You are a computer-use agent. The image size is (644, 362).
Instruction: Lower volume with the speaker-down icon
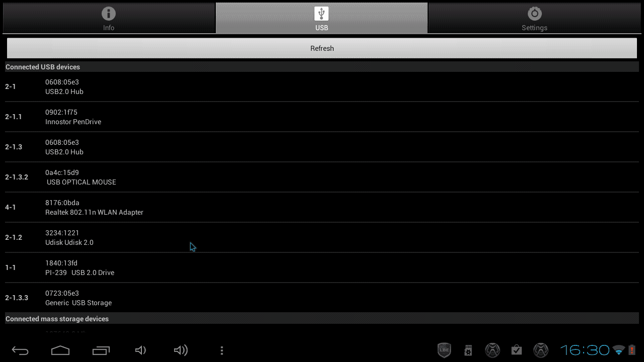click(141, 350)
